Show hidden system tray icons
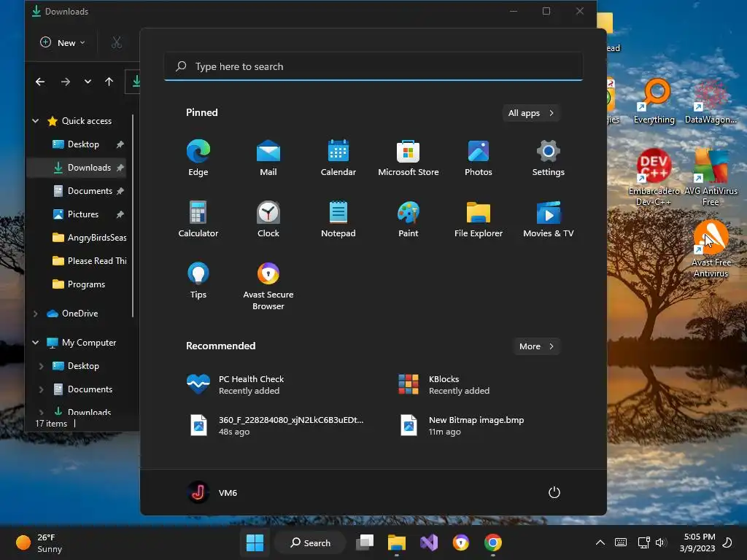 (x=600, y=542)
